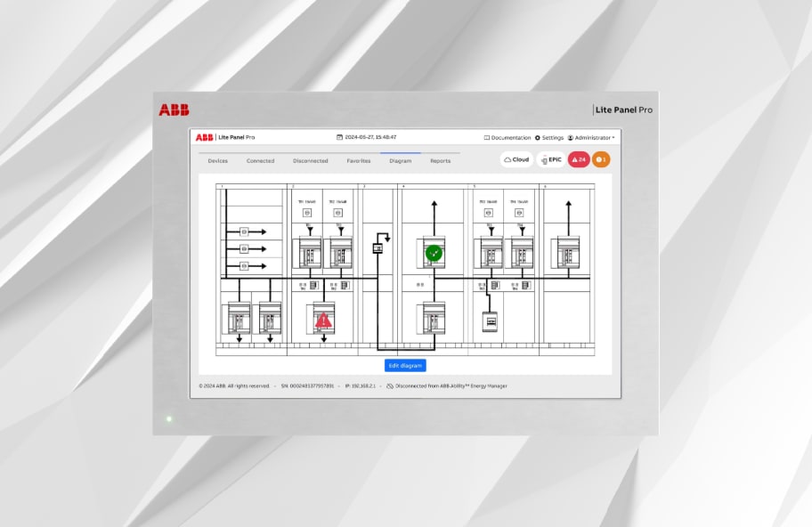Go to the Disconnected tab
This screenshot has height=527, width=812.
click(310, 161)
